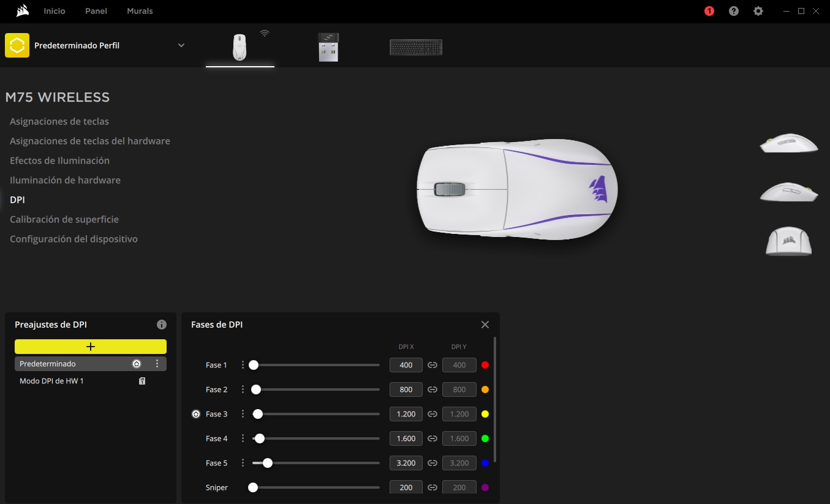Toggle DPI X/Y link for Sniper
This screenshot has width=830, height=504.
[432, 487]
